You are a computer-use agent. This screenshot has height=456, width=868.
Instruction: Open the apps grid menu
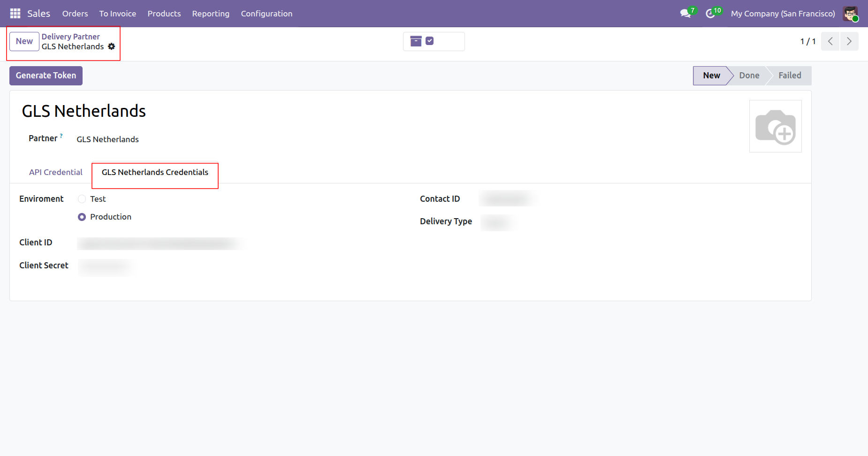coord(15,14)
